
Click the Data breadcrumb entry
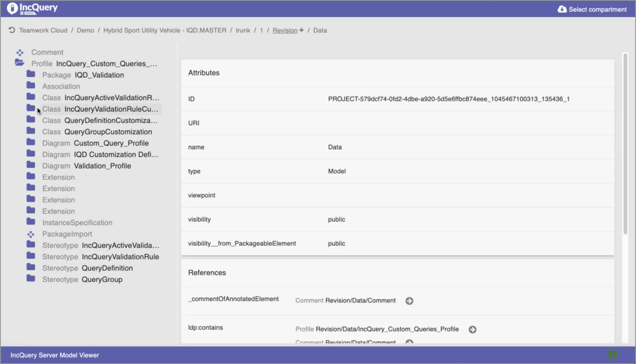pyautogui.click(x=320, y=30)
